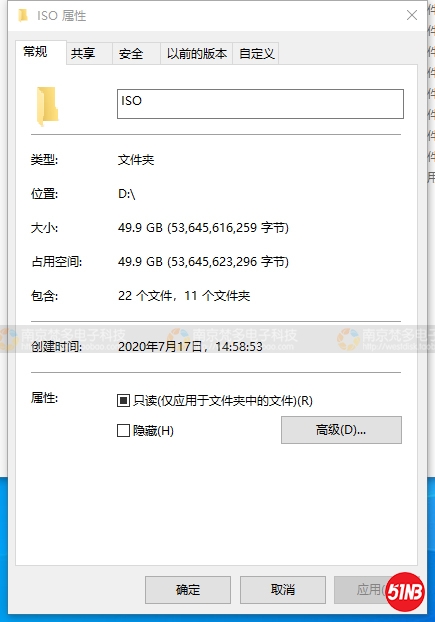The width and height of the screenshot is (435, 622).
Task: Click the 只读 checkbox label text
Action: pos(223,401)
